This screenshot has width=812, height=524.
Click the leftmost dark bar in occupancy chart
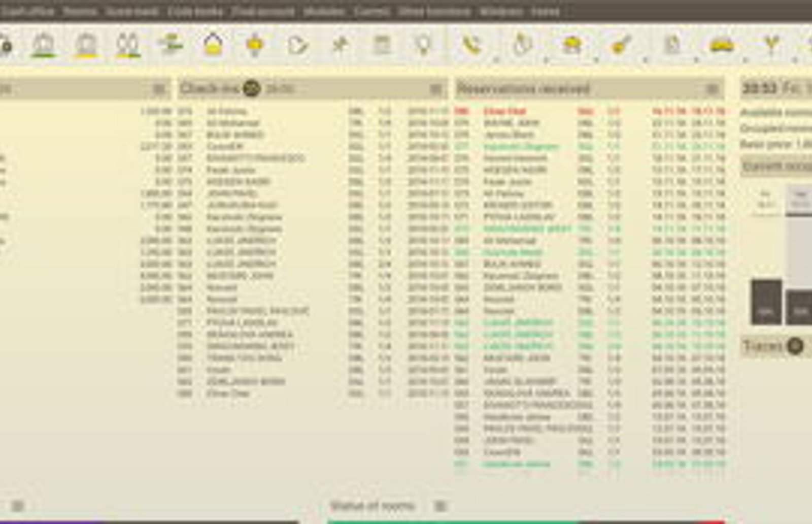(766, 302)
